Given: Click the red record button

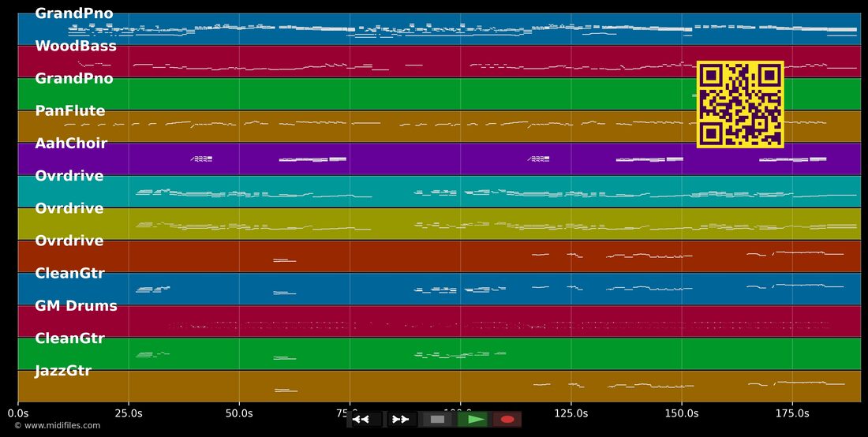Looking at the screenshot, I should coord(507,420).
